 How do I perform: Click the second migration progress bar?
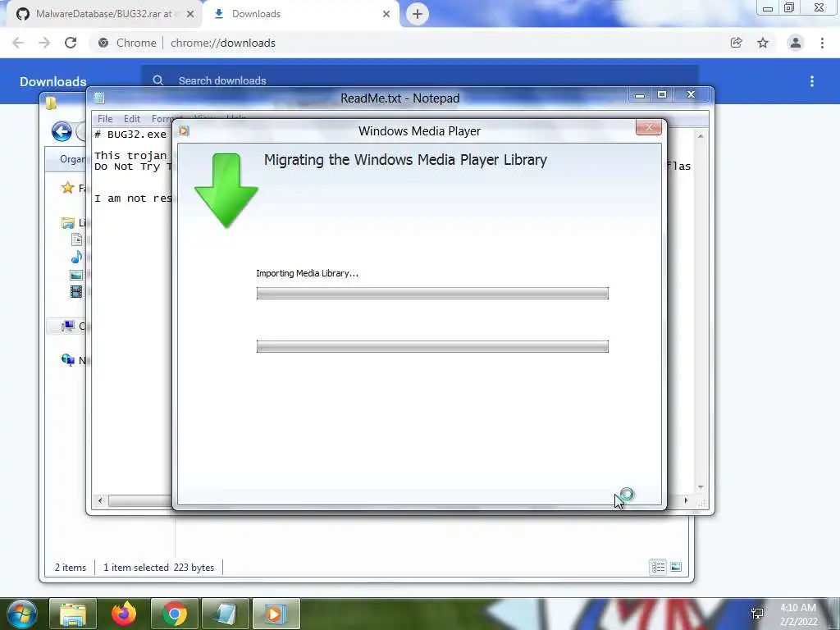click(432, 346)
